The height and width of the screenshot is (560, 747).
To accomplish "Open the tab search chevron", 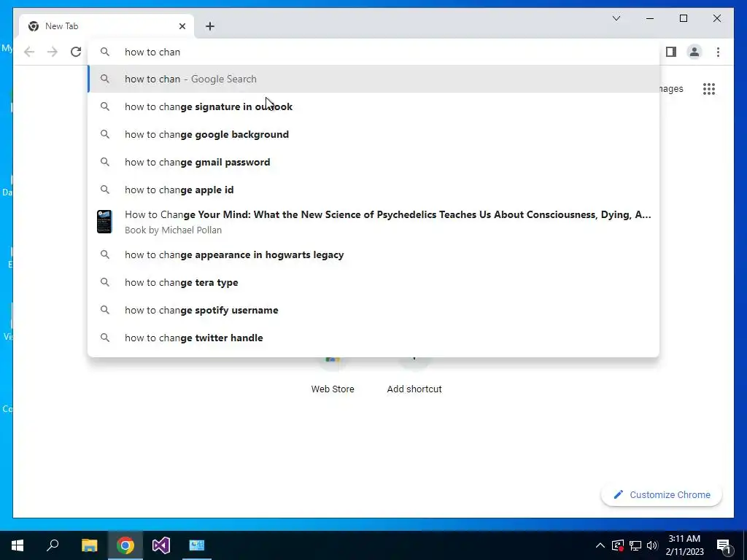I will coord(616,18).
